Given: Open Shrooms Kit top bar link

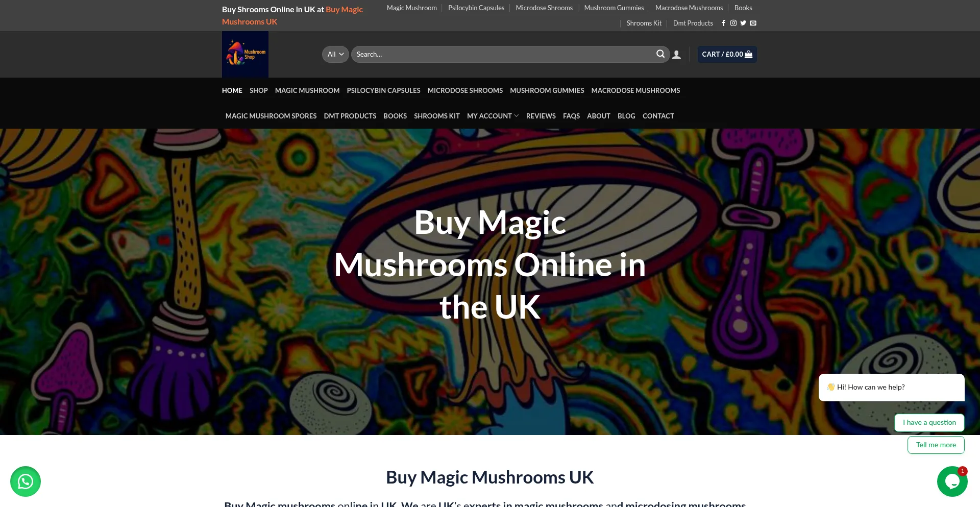Looking at the screenshot, I should click(x=644, y=23).
